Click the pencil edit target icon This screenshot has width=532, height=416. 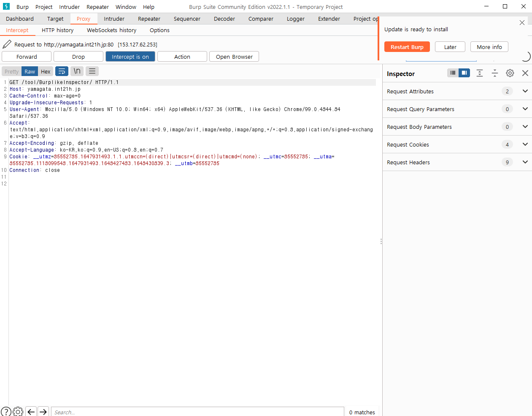(x=7, y=44)
